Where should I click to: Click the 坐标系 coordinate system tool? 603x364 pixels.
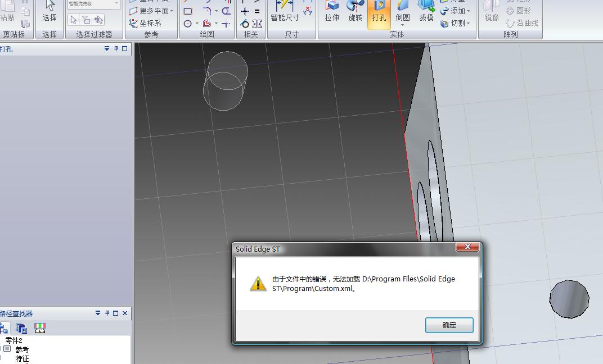pos(145,24)
